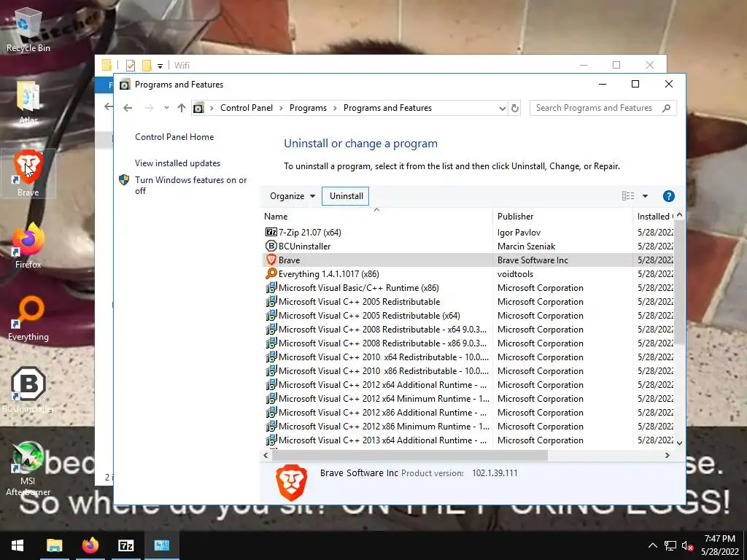This screenshot has height=560, width=747.
Task: Click the 7-Zip 21.07 program icon
Action: 271,233
